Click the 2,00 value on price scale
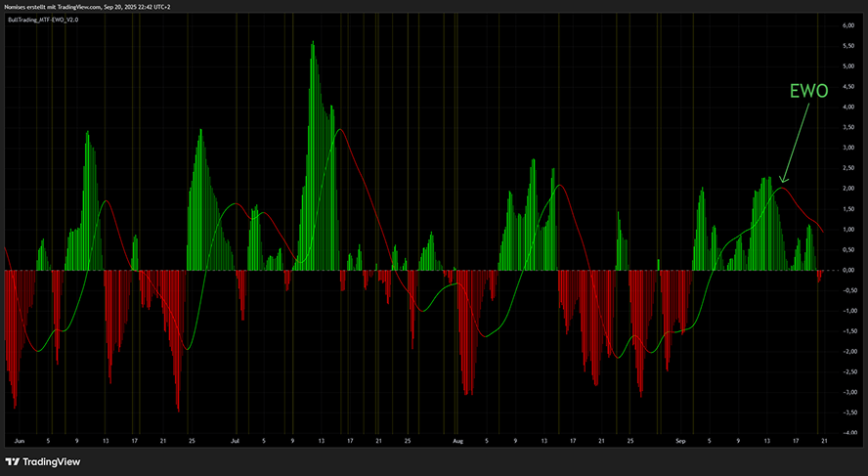Screen dimensions: 868x476 (x=846, y=189)
